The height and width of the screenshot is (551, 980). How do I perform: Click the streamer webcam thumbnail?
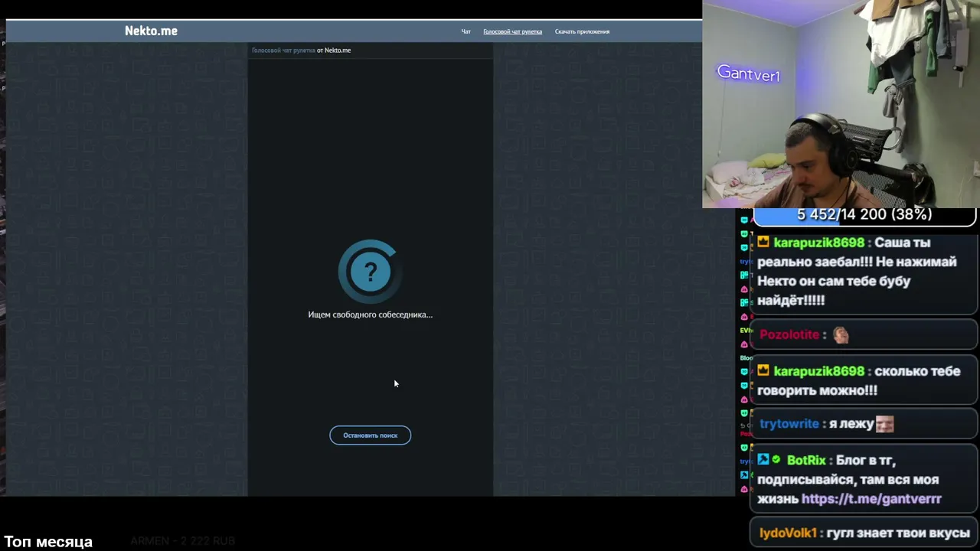click(x=841, y=104)
